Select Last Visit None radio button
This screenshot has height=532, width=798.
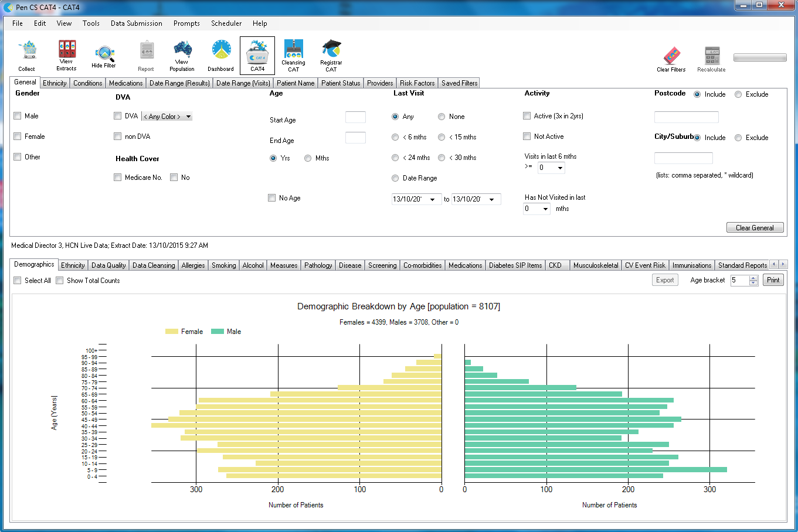[x=442, y=117]
